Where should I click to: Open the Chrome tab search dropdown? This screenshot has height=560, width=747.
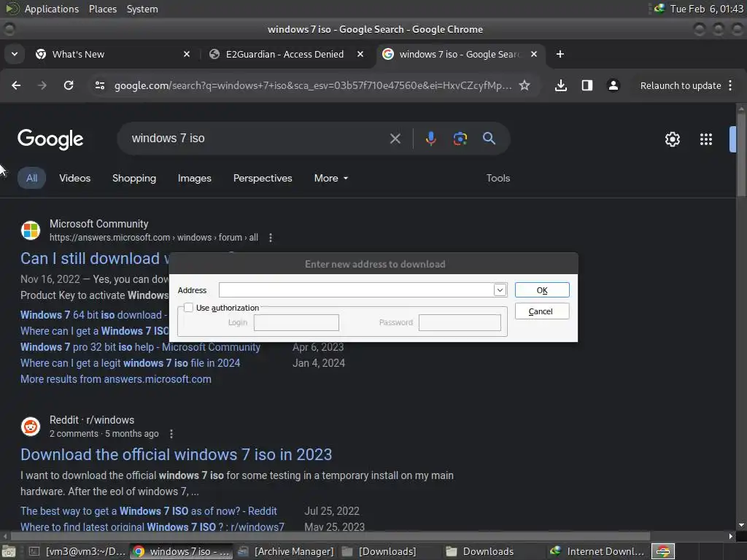tap(15, 54)
